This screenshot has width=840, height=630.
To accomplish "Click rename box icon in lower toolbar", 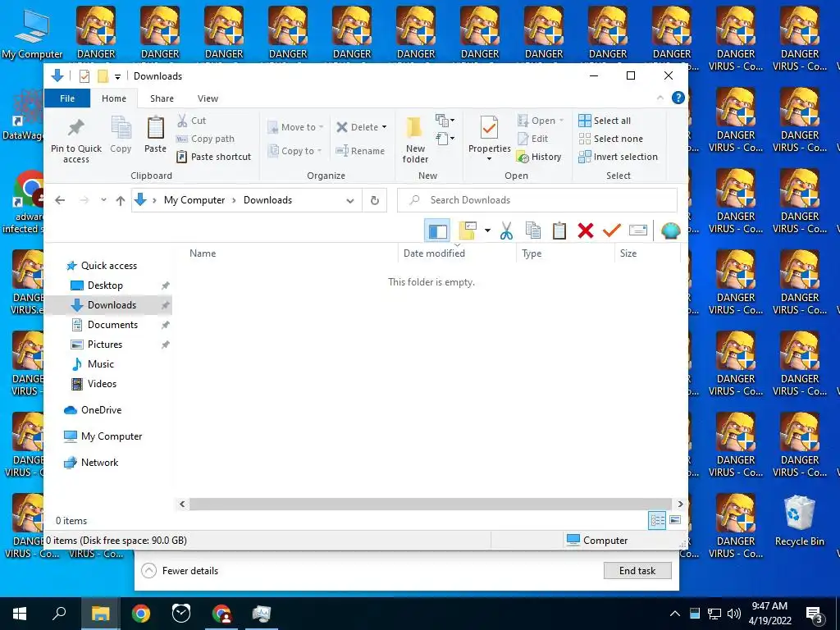I will tap(638, 231).
